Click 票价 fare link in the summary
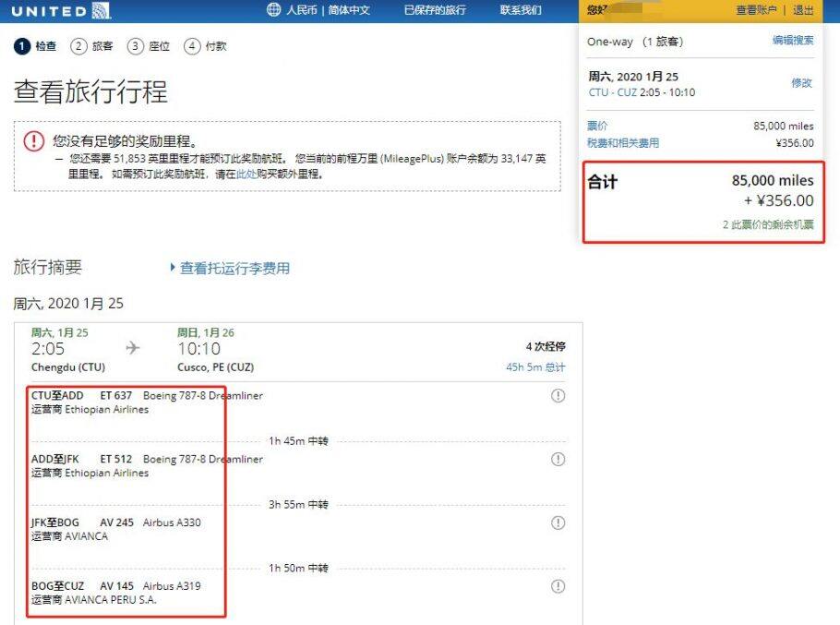The width and height of the screenshot is (840, 625). click(x=597, y=126)
